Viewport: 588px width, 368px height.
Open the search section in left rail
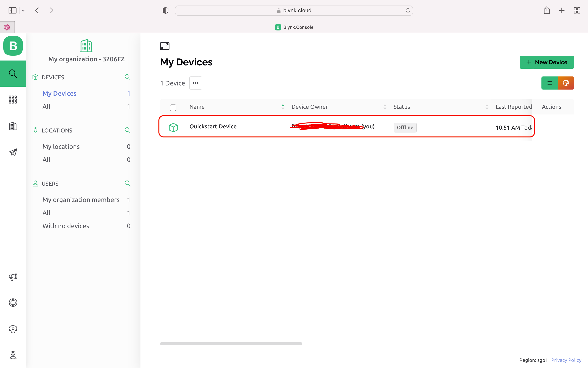pyautogui.click(x=13, y=74)
